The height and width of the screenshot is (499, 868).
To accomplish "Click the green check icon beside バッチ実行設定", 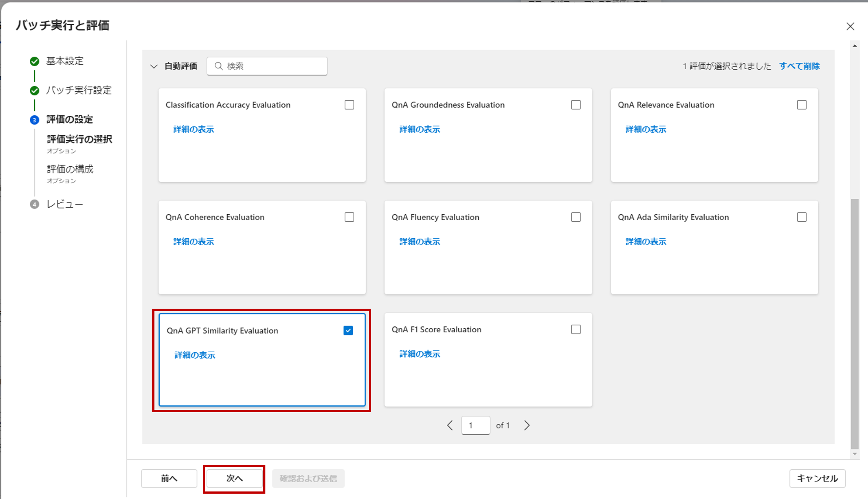I will coord(34,90).
